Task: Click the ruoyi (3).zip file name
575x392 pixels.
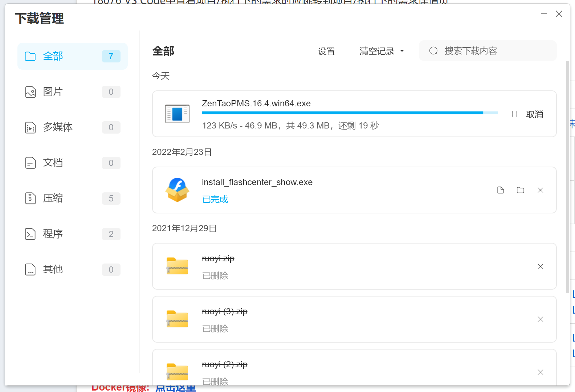Action: (224, 311)
